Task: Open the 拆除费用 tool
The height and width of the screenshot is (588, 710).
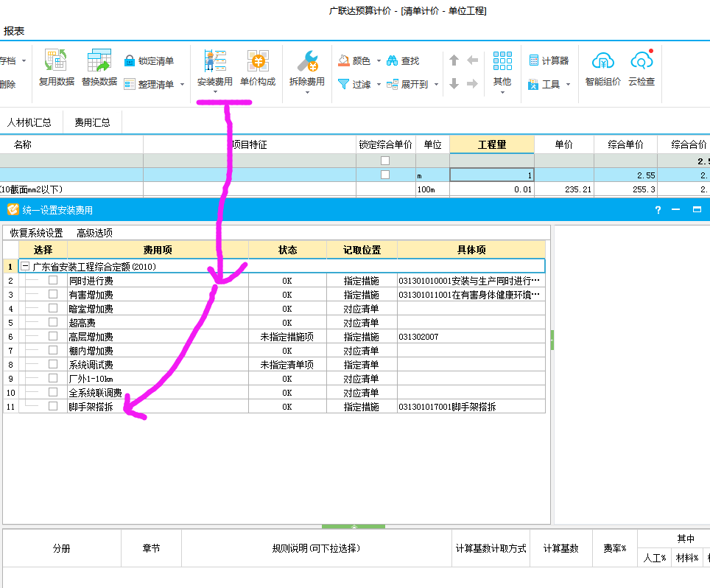Action: (x=307, y=68)
